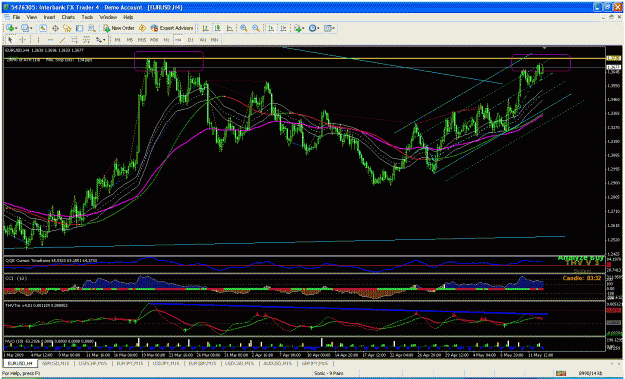
Task: Open the Data Window icon
Action: point(55,28)
